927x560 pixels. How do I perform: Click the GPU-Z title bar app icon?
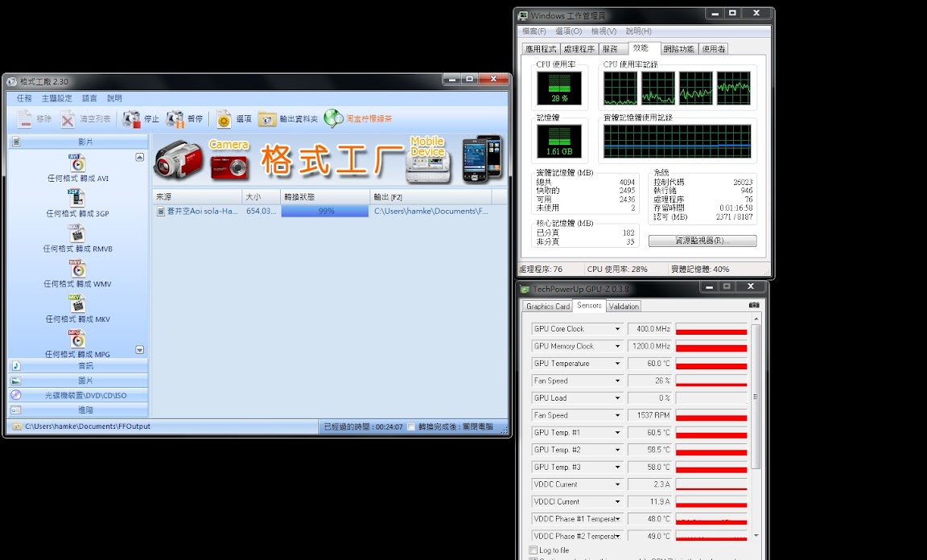coord(525,289)
